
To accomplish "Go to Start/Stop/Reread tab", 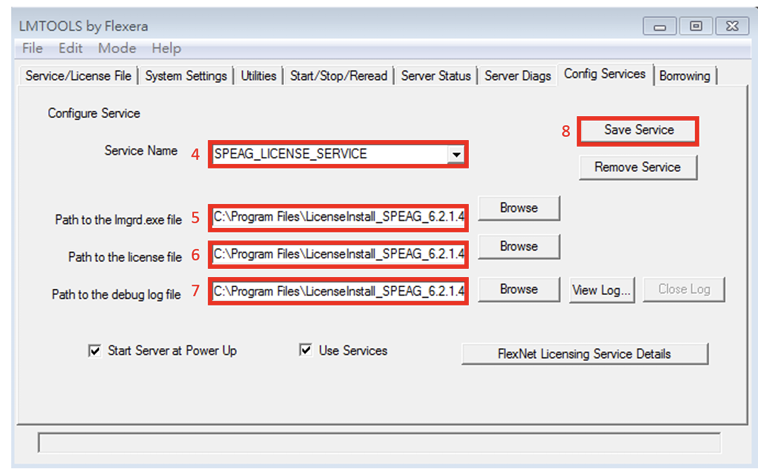I will pos(339,76).
